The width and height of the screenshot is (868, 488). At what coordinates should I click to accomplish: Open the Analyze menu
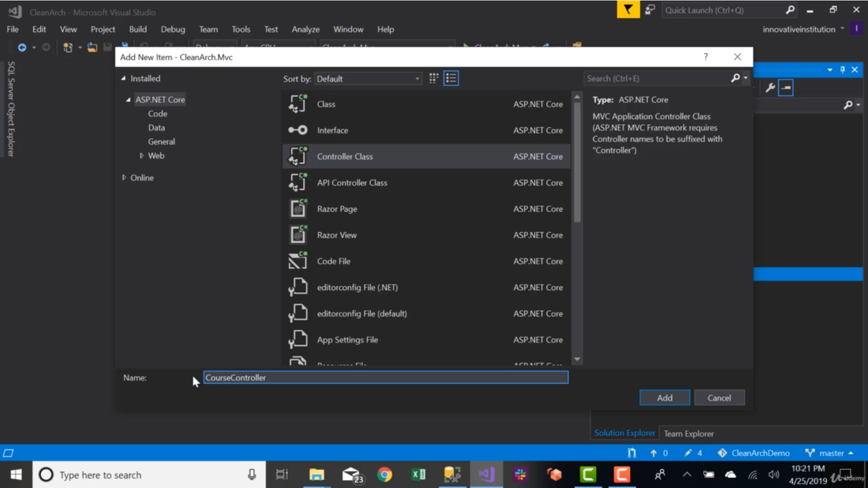click(x=305, y=29)
